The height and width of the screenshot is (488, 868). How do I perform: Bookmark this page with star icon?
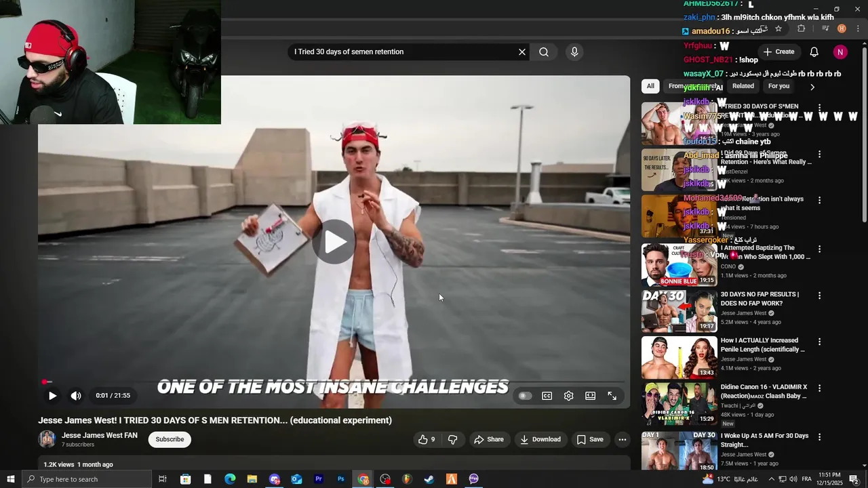point(778,28)
